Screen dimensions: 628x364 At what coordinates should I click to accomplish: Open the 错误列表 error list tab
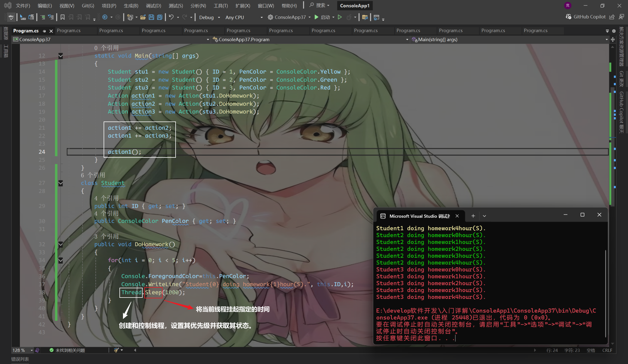(20, 359)
